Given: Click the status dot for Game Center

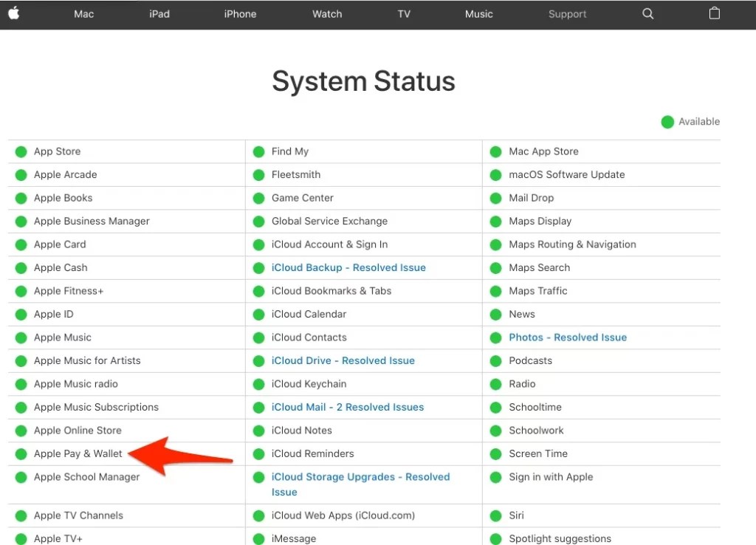Looking at the screenshot, I should [x=259, y=198].
